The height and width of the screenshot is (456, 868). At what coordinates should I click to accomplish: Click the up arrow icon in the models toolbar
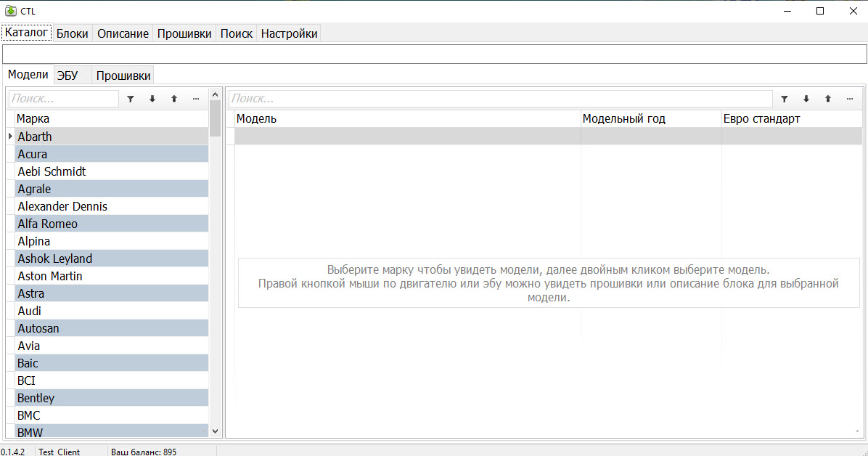pyautogui.click(x=827, y=99)
